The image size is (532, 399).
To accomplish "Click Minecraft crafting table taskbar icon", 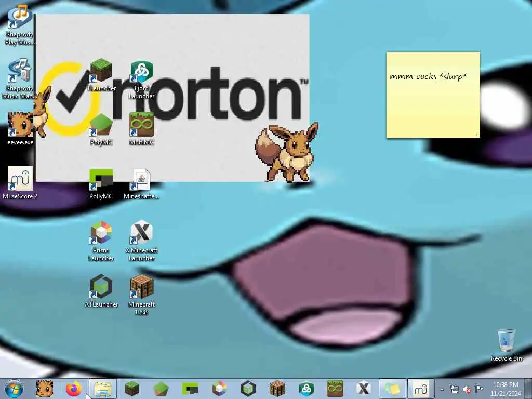I will point(277,389).
